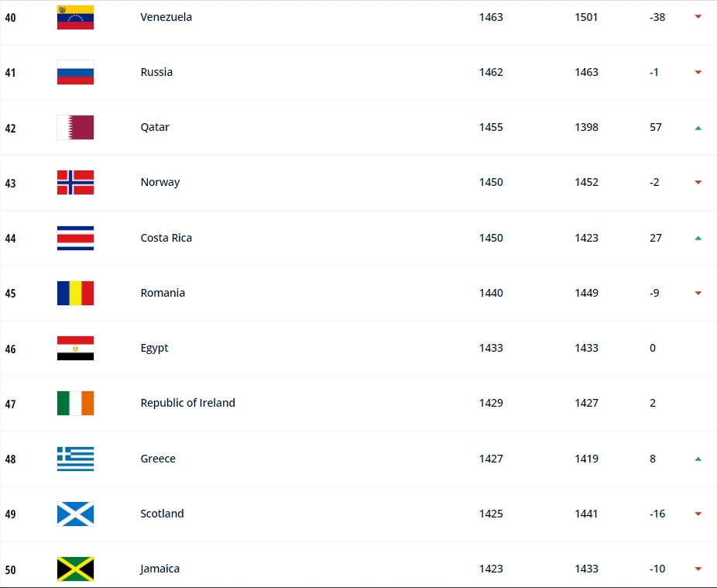717x588 pixels.
Task: Click Greece's green up arrow indicator
Action: coord(698,459)
